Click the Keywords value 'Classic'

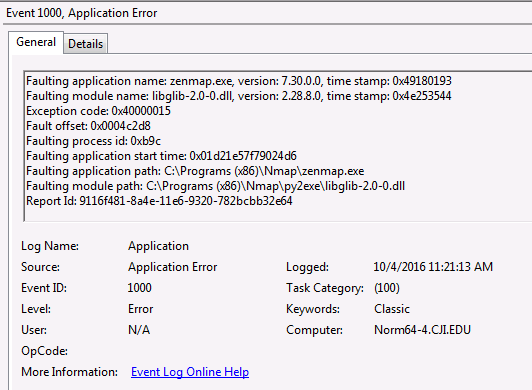pyautogui.click(x=392, y=309)
